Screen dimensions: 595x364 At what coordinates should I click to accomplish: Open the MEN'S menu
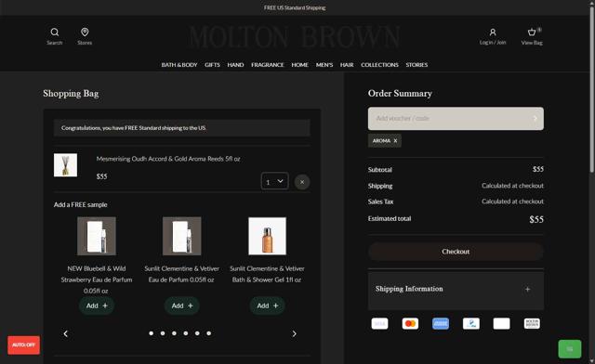[324, 65]
